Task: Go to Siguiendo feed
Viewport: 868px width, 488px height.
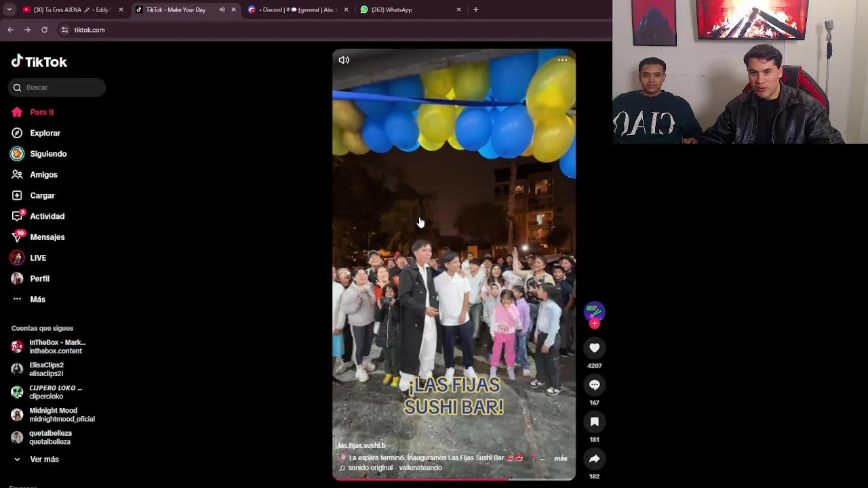Action: click(48, 154)
